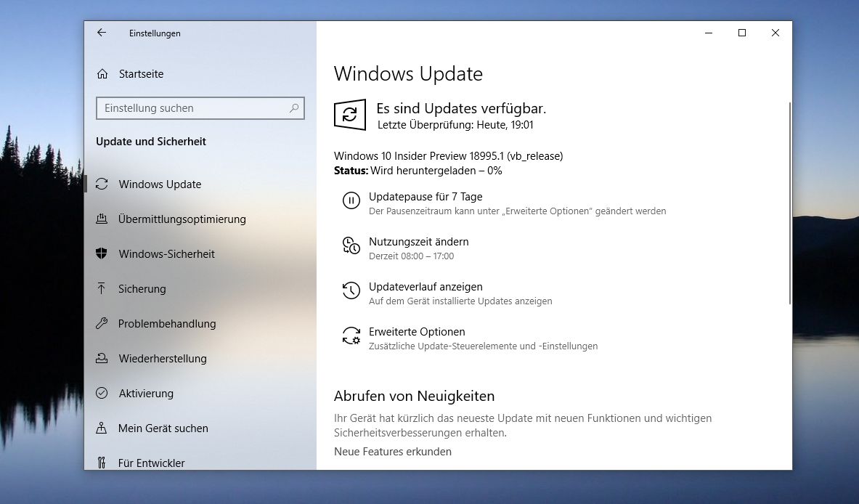
Task: Go to Sicherung settings page
Action: [x=142, y=289]
